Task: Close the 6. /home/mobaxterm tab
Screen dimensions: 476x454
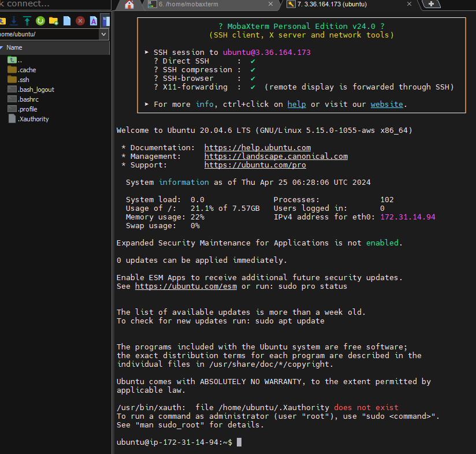Action: (x=270, y=4)
